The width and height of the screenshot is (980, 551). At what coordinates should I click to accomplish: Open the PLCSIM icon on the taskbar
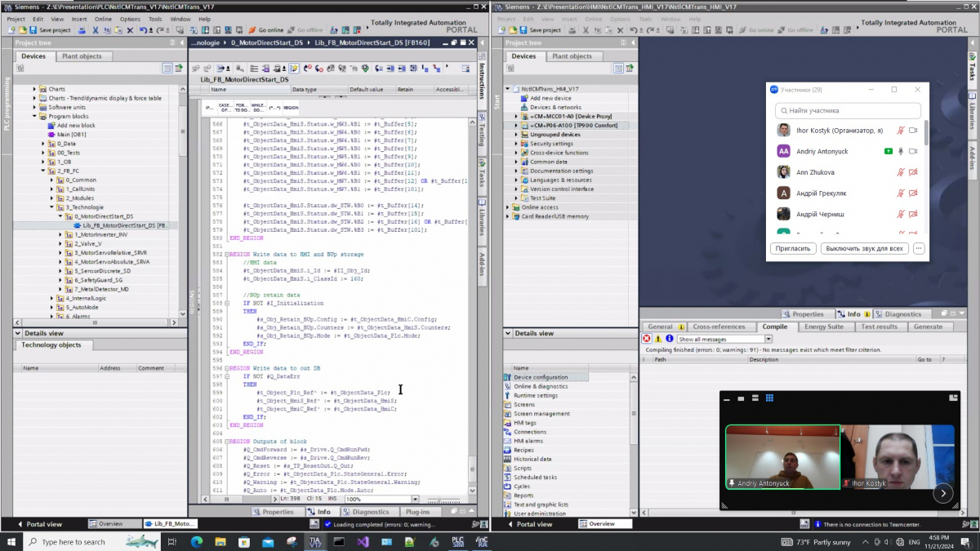tap(458, 541)
